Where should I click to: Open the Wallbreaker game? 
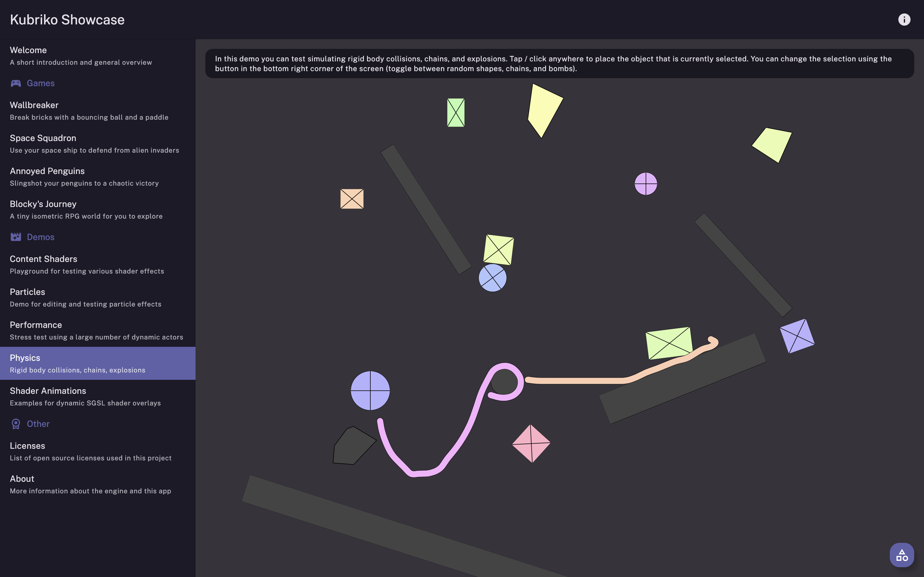[x=76, y=110]
